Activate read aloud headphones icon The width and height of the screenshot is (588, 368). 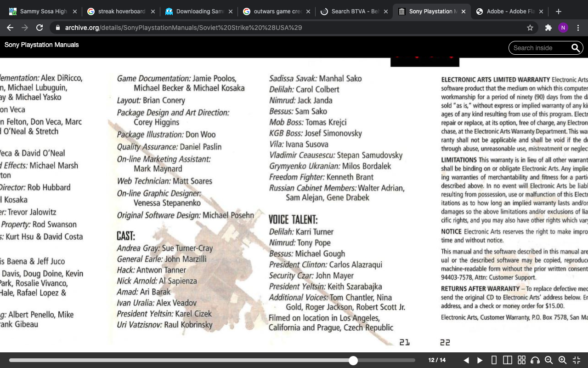click(535, 360)
